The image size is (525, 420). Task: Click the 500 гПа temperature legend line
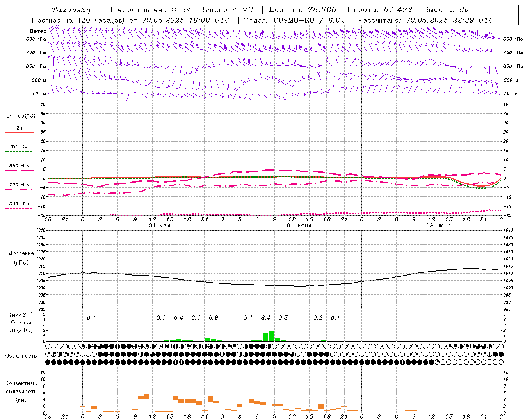[x=19, y=208]
